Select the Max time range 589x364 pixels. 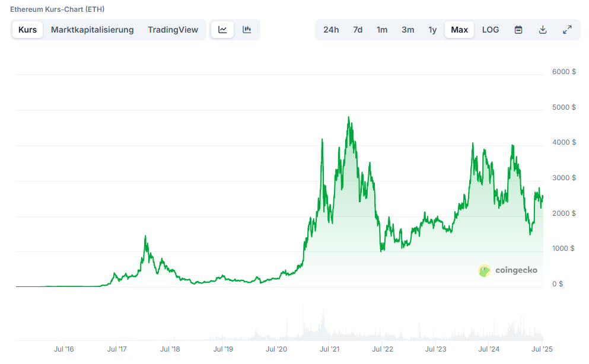460,30
